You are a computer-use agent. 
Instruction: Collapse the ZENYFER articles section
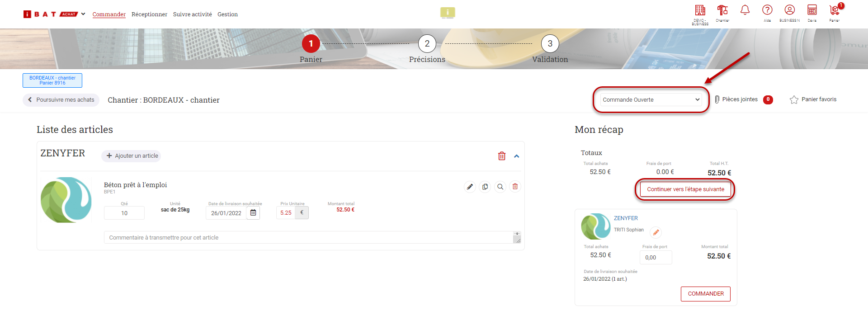coord(517,156)
